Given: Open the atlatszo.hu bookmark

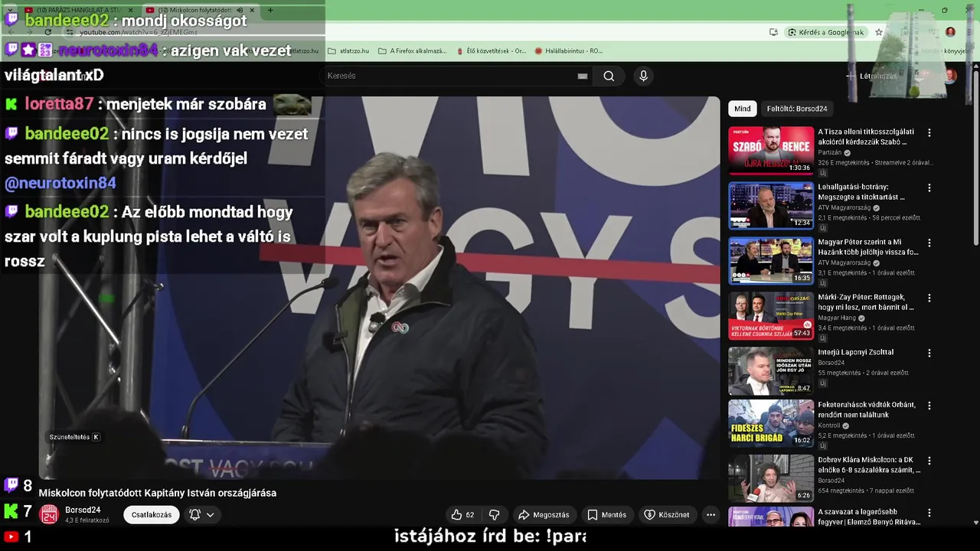Looking at the screenshot, I should (x=349, y=51).
